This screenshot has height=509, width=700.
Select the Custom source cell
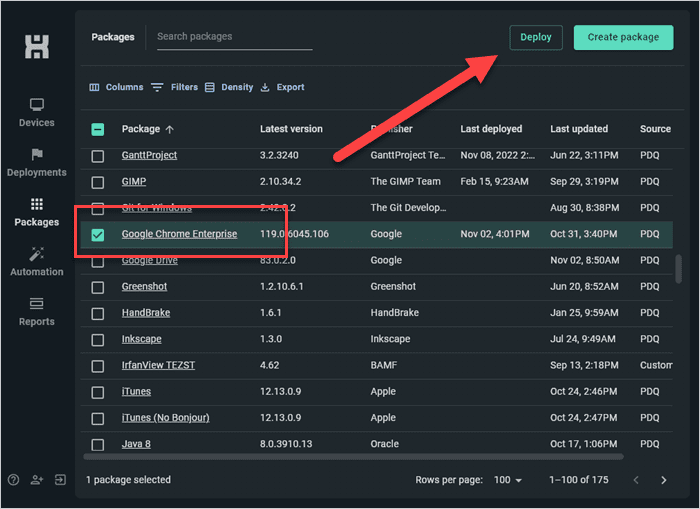[656, 365]
